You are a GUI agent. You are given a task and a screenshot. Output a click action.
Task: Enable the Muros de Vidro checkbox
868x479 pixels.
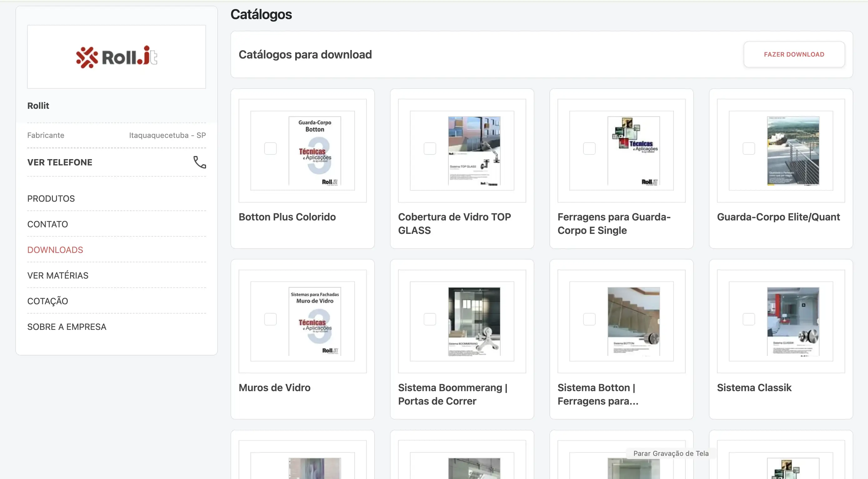click(270, 319)
